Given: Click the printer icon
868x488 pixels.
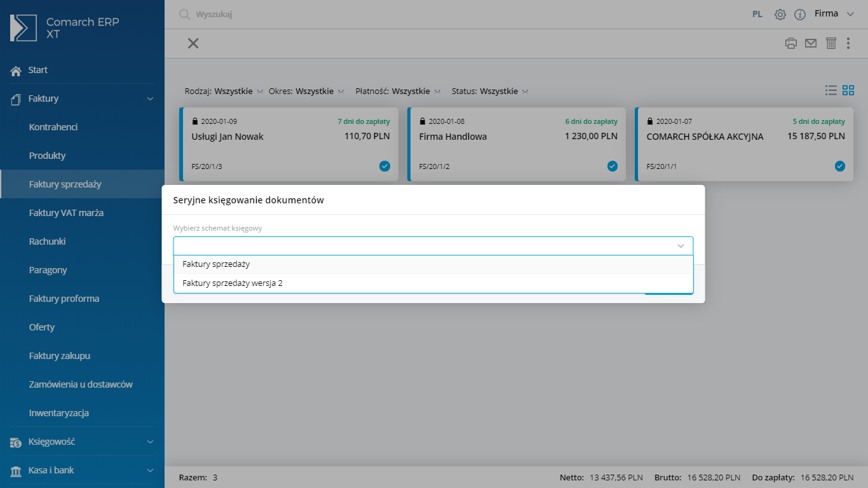Looking at the screenshot, I should [x=791, y=43].
